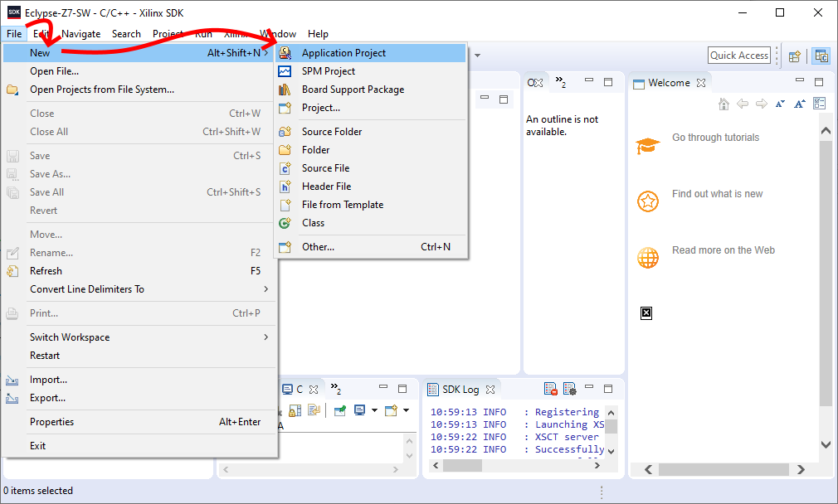
Task: Follow the Read more on the Web link
Action: [x=724, y=250]
